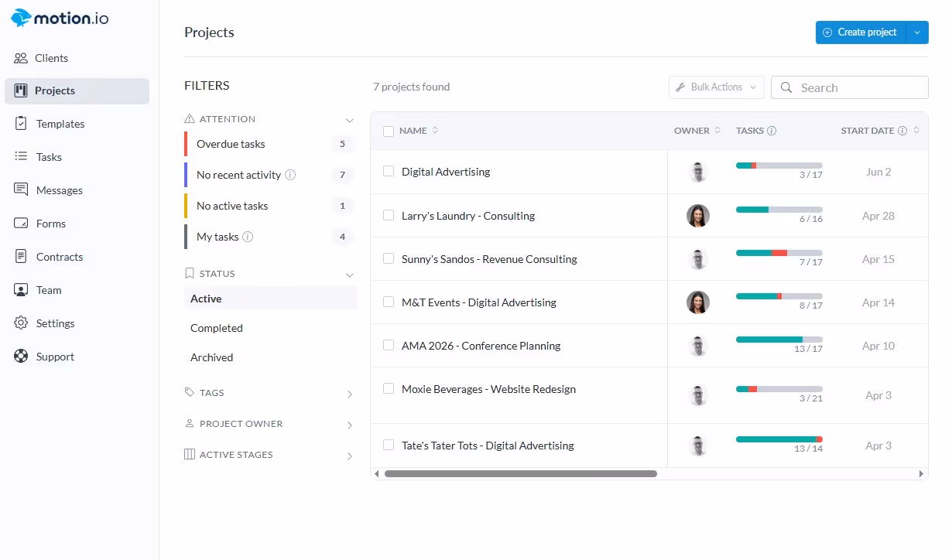Click the Templates clipboard icon
The image size is (952, 560).
coord(21,124)
